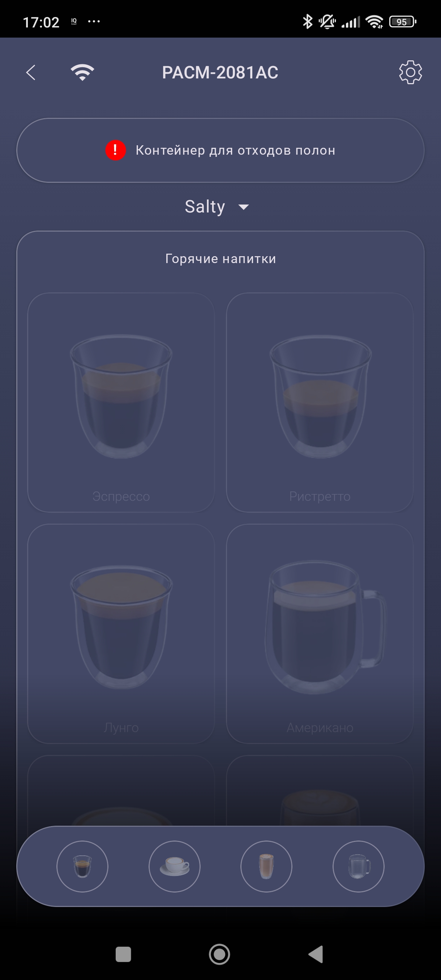The width and height of the screenshot is (441, 980).
Task: Choose the Американо drink card
Action: coord(320,634)
